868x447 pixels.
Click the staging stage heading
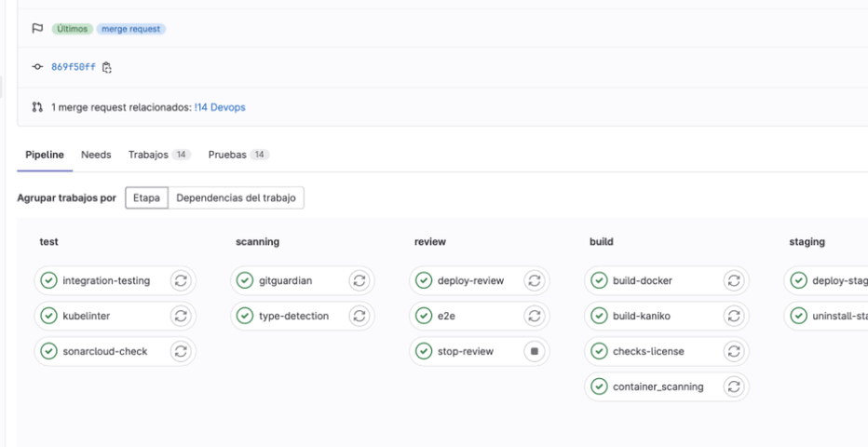(807, 242)
